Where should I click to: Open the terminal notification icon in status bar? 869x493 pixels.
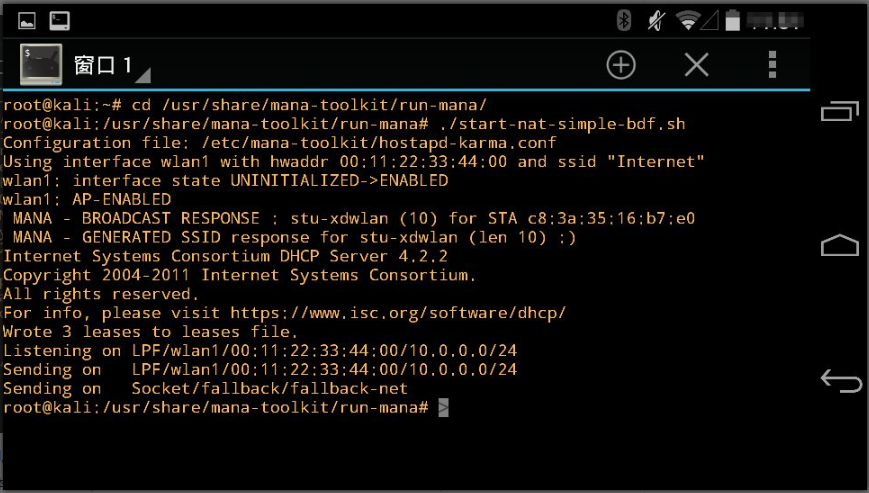coord(60,21)
